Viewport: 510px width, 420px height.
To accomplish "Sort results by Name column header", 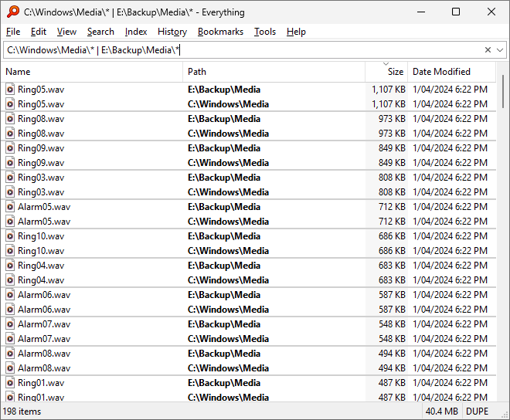I will tap(92, 72).
